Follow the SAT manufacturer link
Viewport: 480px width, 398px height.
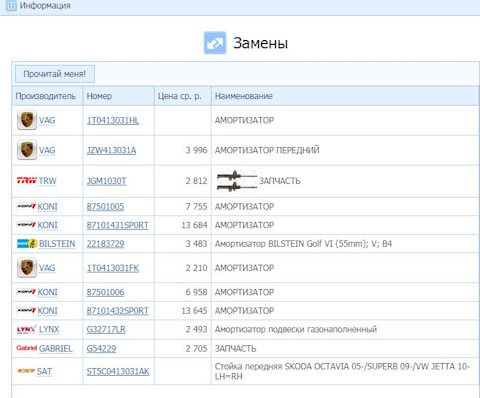[44, 371]
